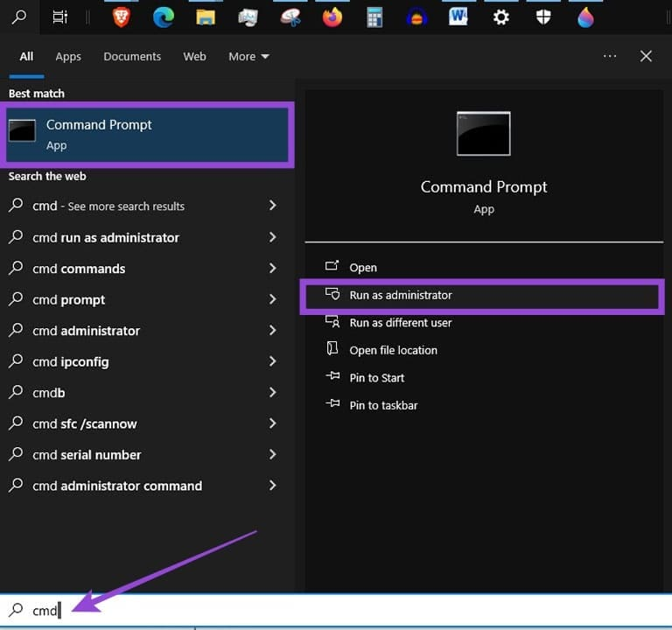The height and width of the screenshot is (630, 672).
Task: Open the three-dot options menu
Action: 609,56
